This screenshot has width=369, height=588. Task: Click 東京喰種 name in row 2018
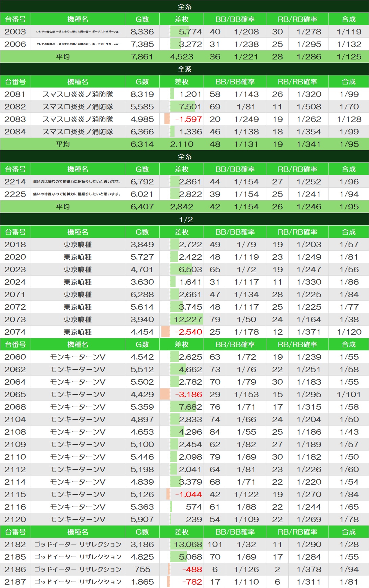tap(78, 245)
